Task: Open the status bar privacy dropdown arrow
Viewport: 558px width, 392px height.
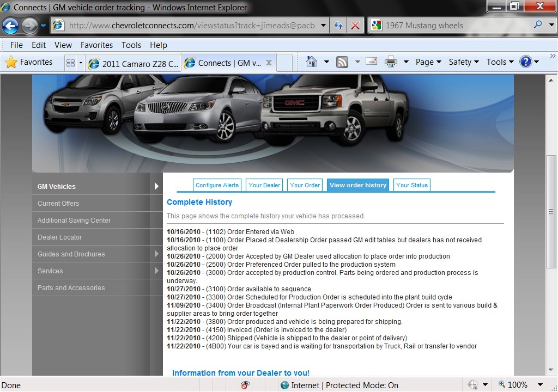Action: point(484,385)
